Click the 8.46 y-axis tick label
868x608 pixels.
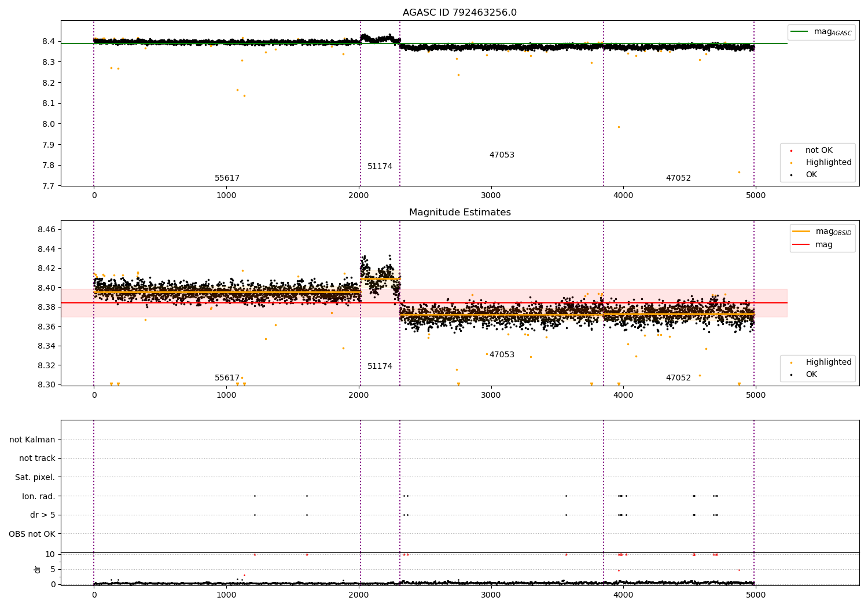click(46, 230)
